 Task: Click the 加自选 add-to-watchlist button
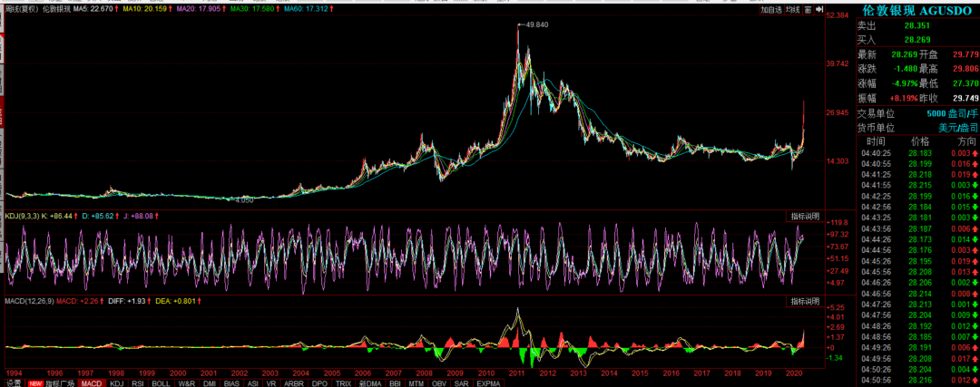771,10
